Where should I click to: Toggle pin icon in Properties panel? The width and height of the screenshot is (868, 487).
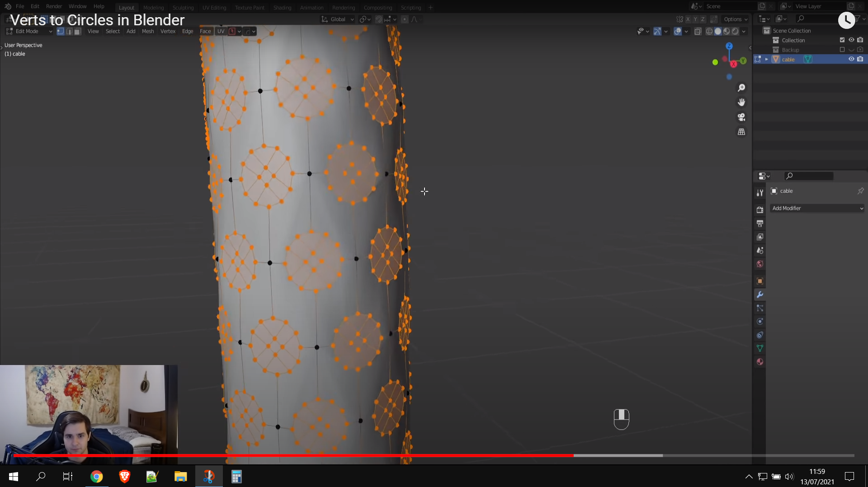click(861, 191)
